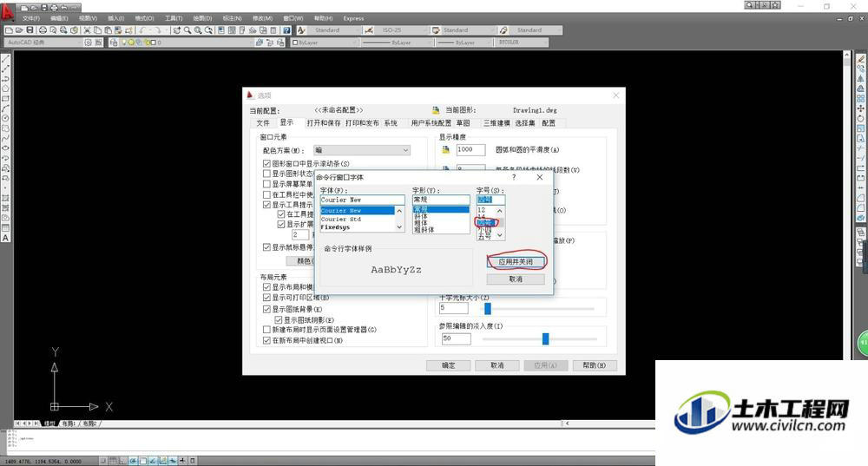Open the Express menu
868x466 pixels.
point(353,18)
